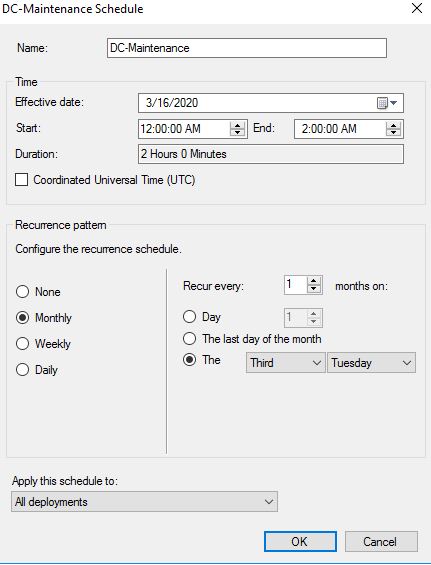Select the Daily recurrence option
431x565 pixels.
(x=22, y=369)
